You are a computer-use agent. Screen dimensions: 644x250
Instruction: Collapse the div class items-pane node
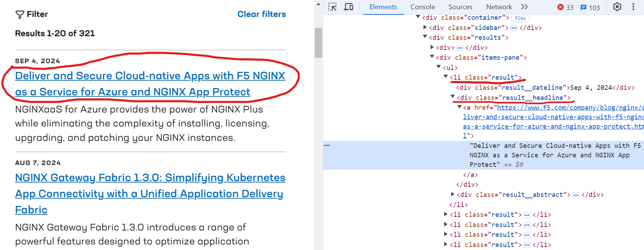point(432,57)
